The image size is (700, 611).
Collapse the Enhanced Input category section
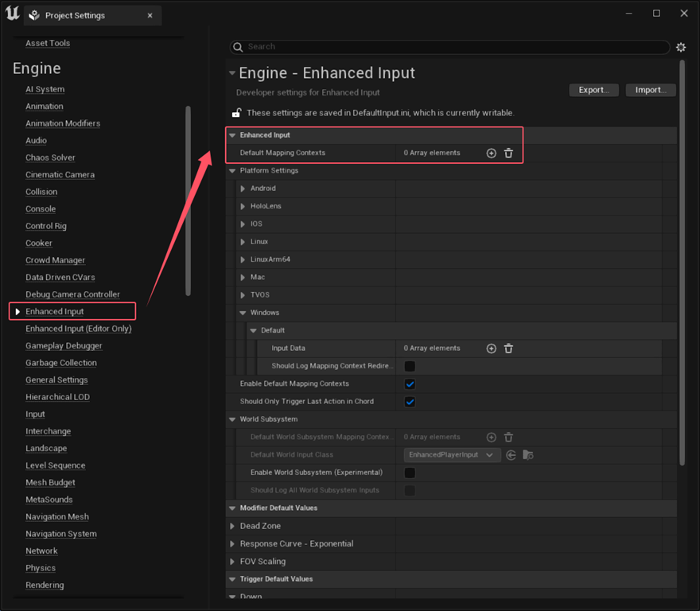coord(232,135)
